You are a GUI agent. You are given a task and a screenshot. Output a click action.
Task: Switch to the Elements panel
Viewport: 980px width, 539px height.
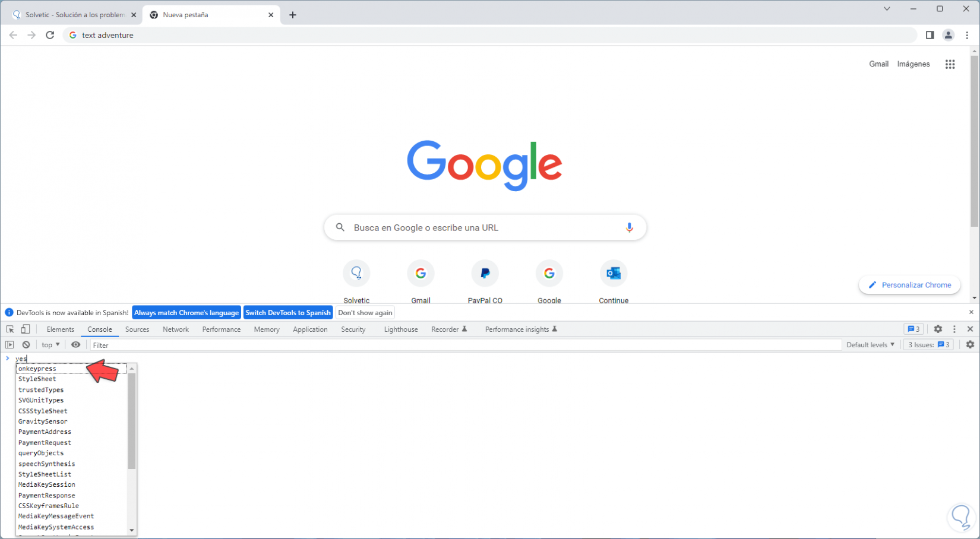click(61, 329)
